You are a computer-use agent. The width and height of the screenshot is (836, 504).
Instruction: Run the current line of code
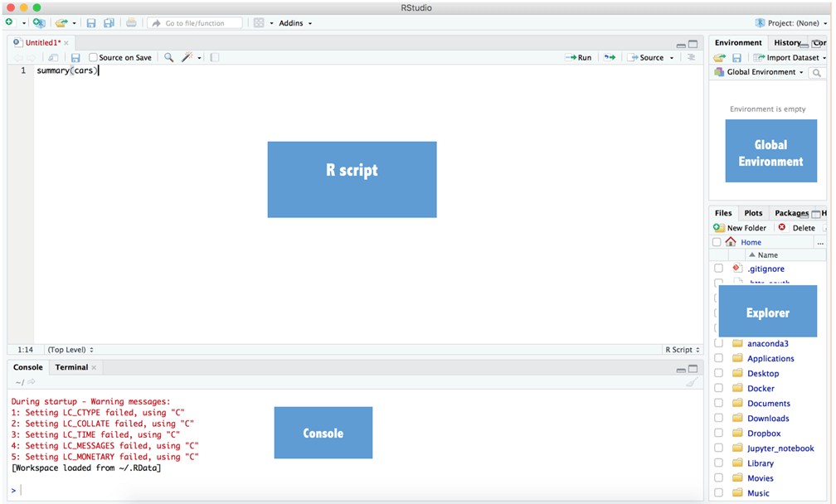click(x=578, y=57)
